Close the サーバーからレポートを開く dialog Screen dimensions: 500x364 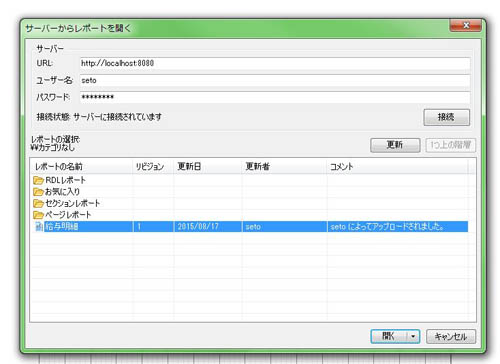[466, 25]
